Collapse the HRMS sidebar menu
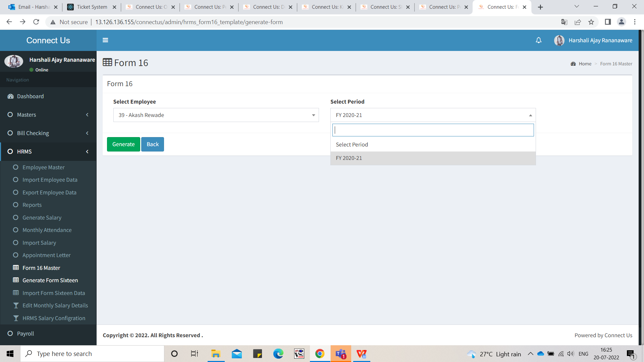 pyautogui.click(x=48, y=152)
